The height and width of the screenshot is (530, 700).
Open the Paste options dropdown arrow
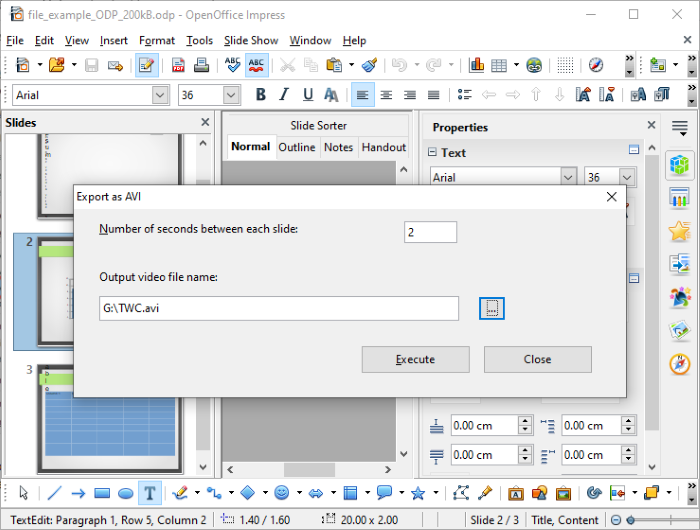pyautogui.click(x=351, y=65)
